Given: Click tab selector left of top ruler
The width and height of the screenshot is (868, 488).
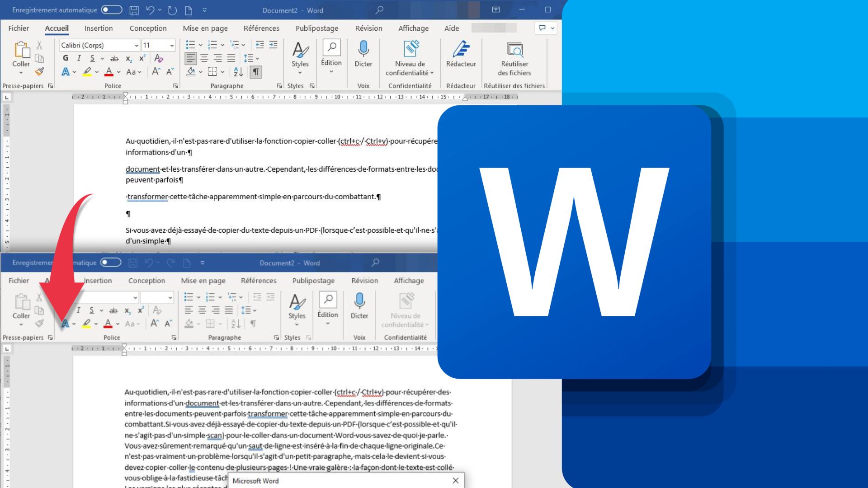Looking at the screenshot, I should pos(6,97).
